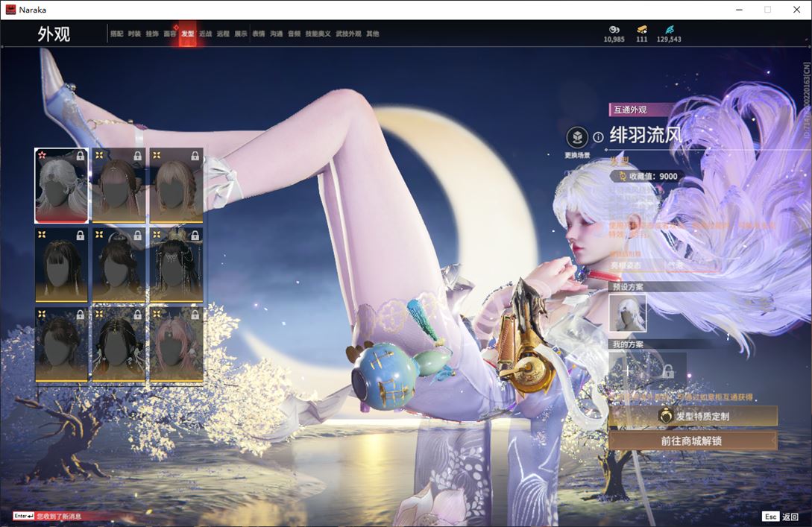Select the dark updo hairstyle in middle row center

(119, 265)
